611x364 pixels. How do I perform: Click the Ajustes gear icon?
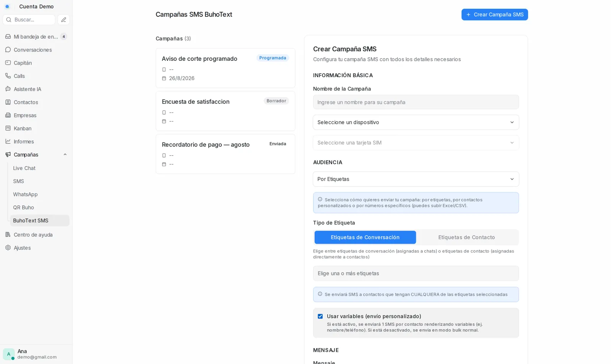pos(8,248)
